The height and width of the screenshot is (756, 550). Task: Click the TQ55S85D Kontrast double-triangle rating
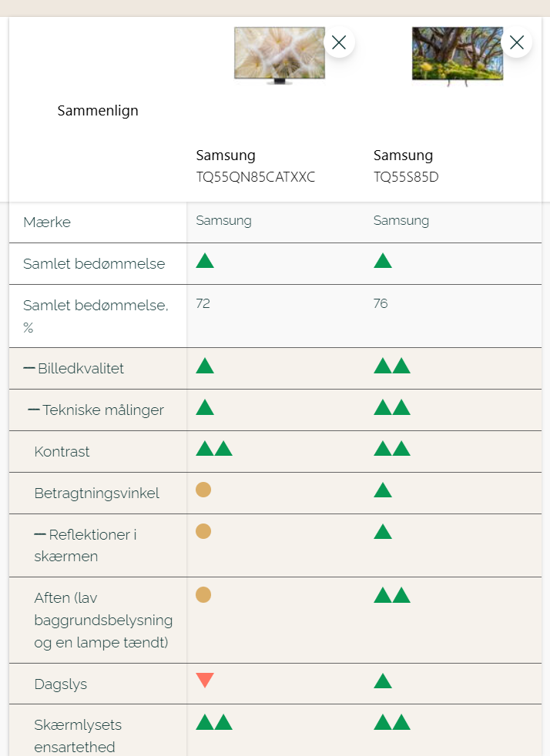pos(391,448)
